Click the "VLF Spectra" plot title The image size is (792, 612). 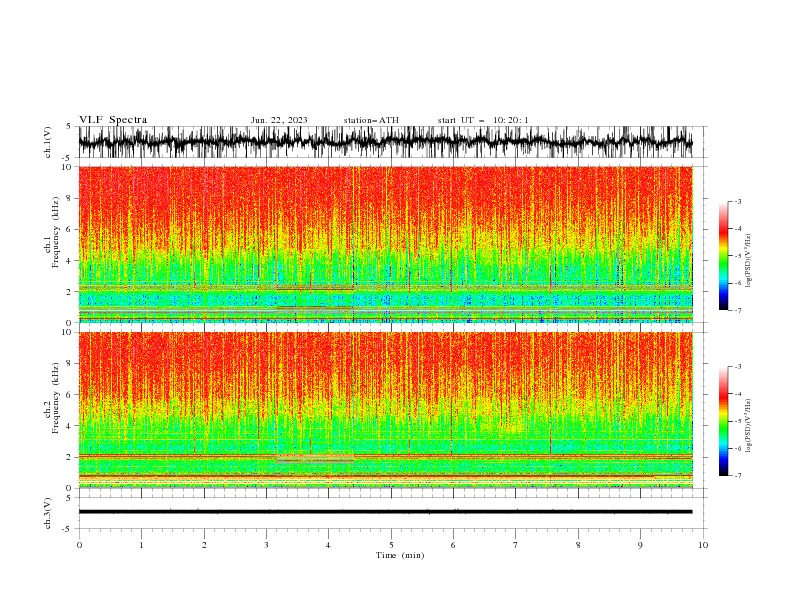tap(113, 120)
